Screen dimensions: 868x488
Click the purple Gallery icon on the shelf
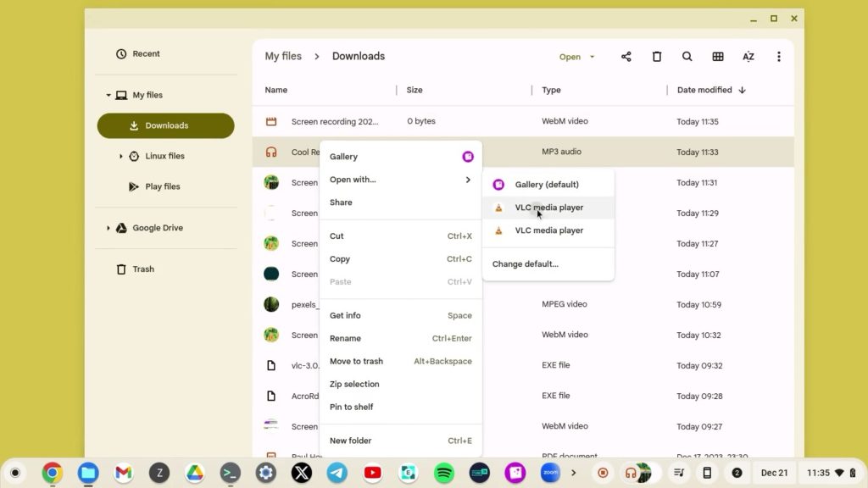click(515, 473)
